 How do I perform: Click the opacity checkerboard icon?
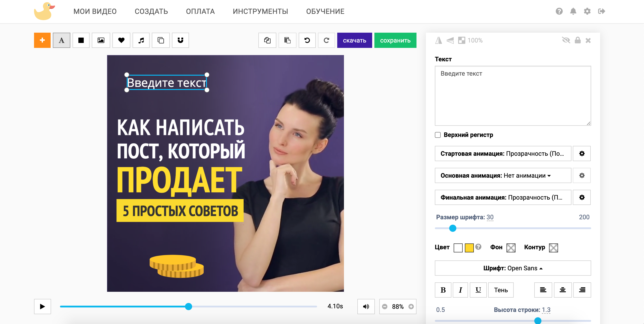tap(462, 40)
